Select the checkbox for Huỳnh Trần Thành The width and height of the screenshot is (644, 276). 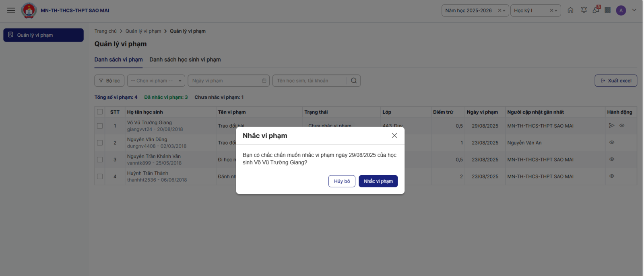[x=100, y=176]
